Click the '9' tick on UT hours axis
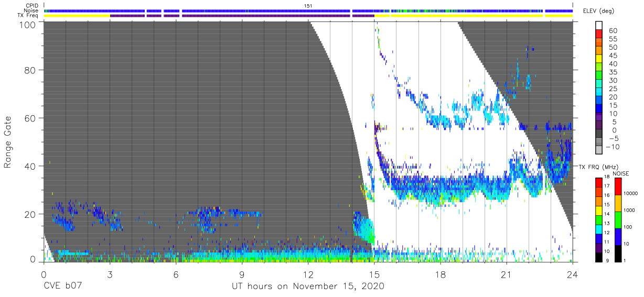The image size is (644, 297). [x=242, y=274]
